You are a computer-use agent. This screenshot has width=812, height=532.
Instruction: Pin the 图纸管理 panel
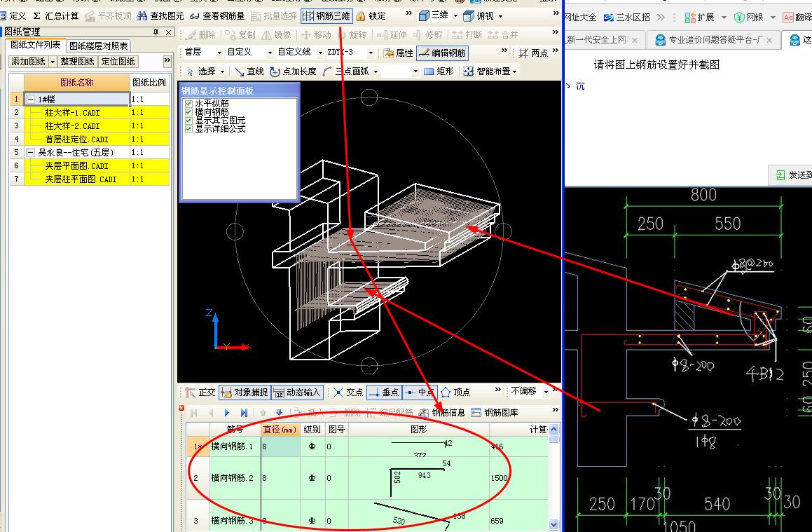pos(156,32)
